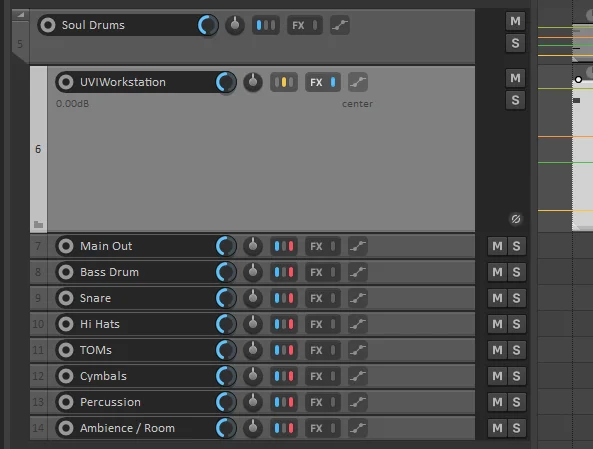Screen dimensions: 593x449
Task: Click the Ambience / Room track name
Action: tap(127, 428)
